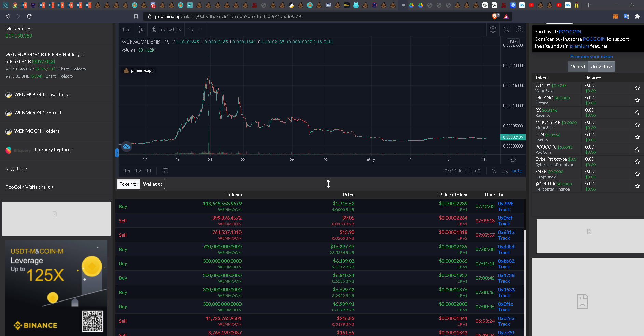Image resolution: width=644 pixels, height=336 pixels.
Task: Toggle the star on the POOCOIN row
Action: [637, 150]
